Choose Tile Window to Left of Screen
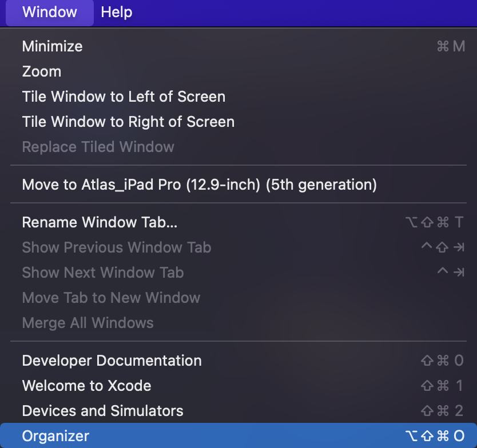Viewport: 477px width, 448px height. coord(238,97)
